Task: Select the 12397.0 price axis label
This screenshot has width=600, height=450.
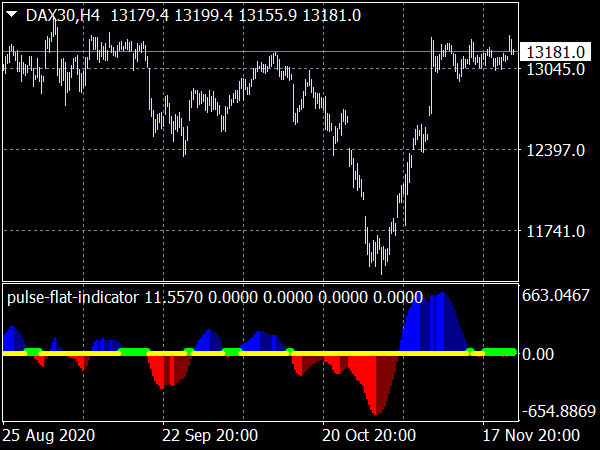Action: pyautogui.click(x=556, y=150)
